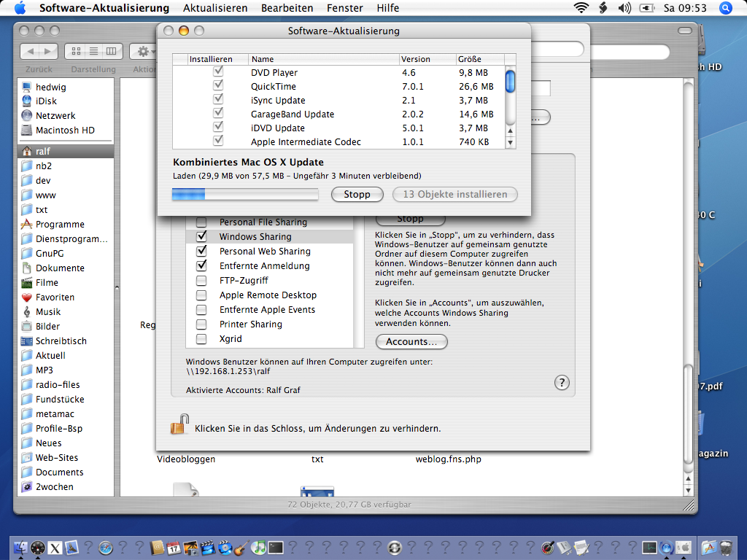Sort updates by Größe column header
Screen dimensions: 747x560
[480, 59]
